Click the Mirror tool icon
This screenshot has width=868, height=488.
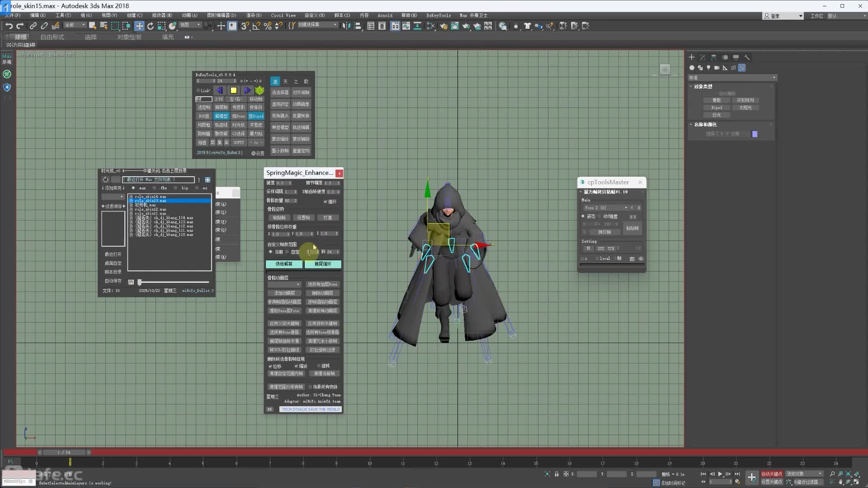point(347,26)
